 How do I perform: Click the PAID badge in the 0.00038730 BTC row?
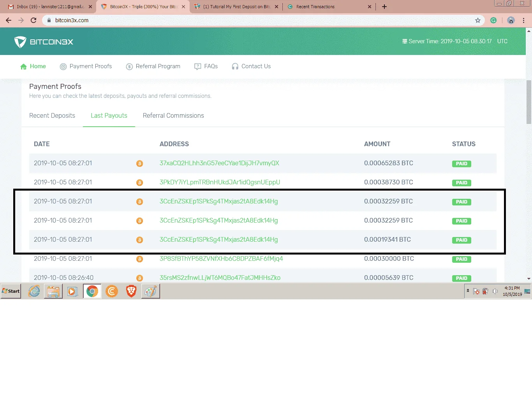tap(462, 183)
